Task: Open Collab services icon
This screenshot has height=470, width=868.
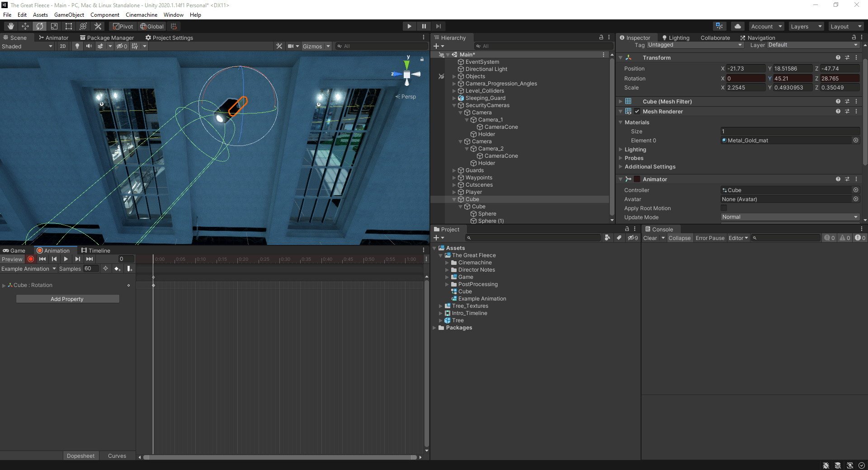Action: pos(719,26)
